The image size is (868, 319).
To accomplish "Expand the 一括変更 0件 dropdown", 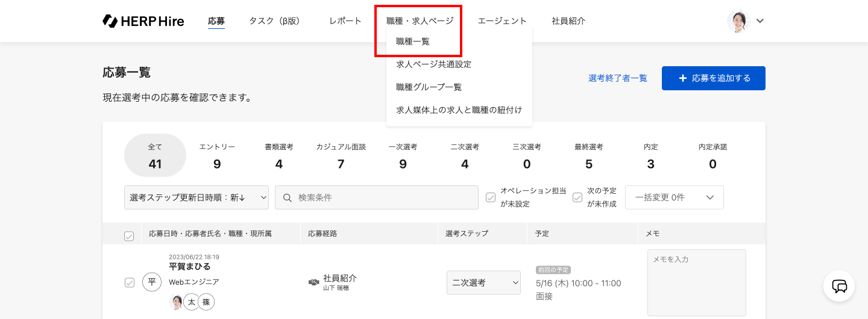I will (674, 197).
